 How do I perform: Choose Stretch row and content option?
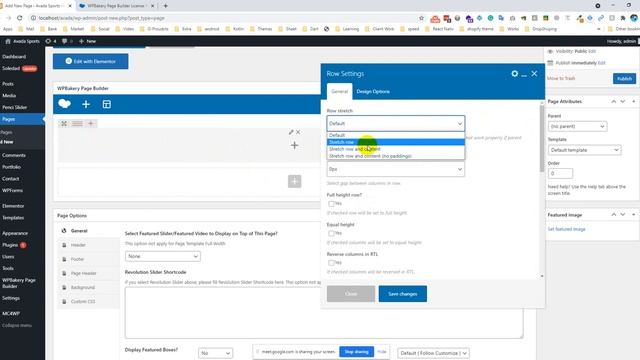coord(396,149)
